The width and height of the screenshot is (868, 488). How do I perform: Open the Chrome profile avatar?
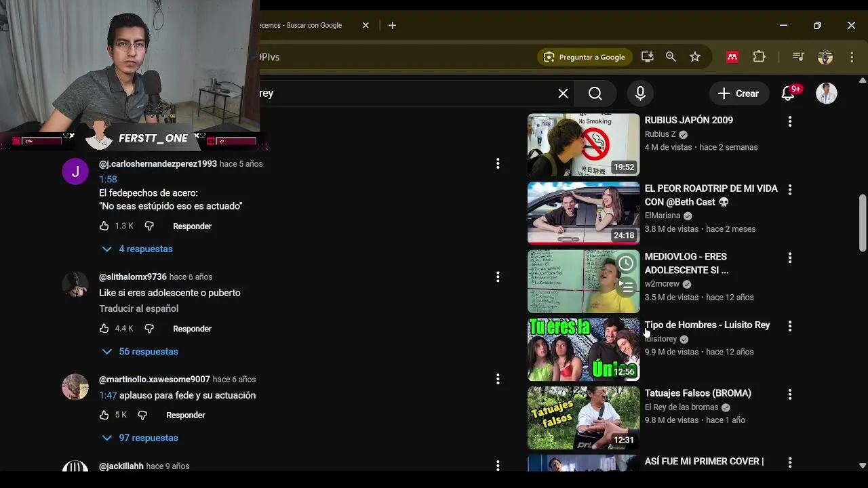coord(825,57)
